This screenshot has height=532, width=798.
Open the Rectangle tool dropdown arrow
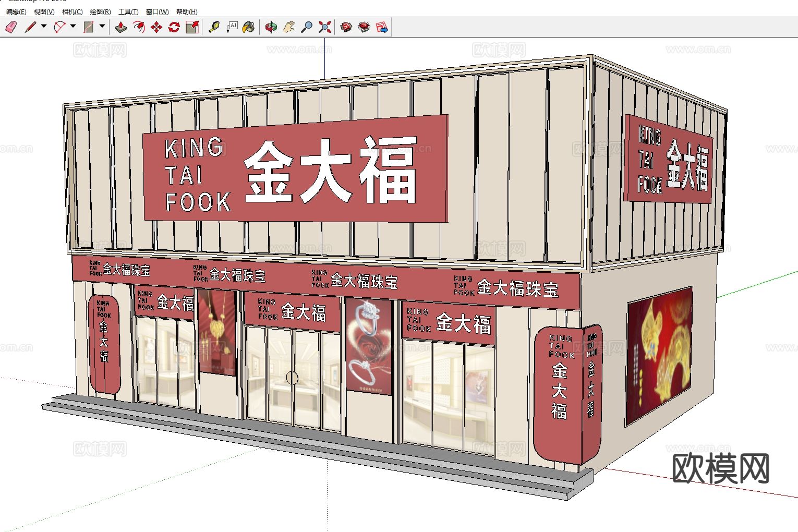[102, 26]
